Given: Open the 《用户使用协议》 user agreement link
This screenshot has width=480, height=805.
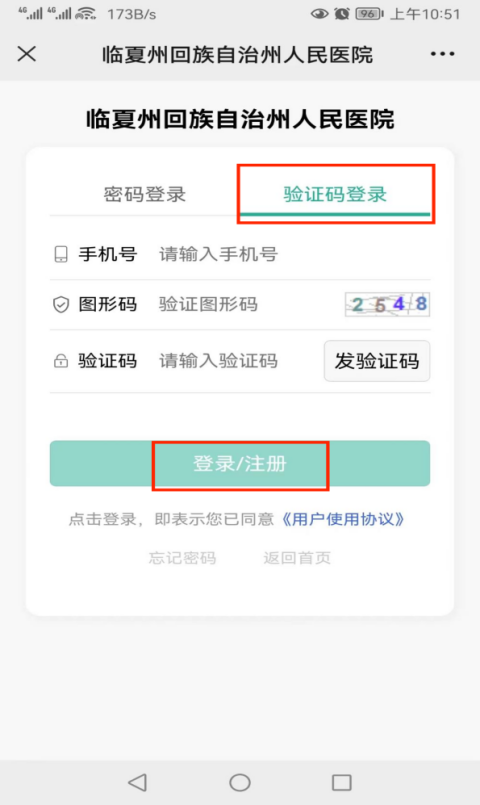Looking at the screenshot, I should click(x=343, y=519).
